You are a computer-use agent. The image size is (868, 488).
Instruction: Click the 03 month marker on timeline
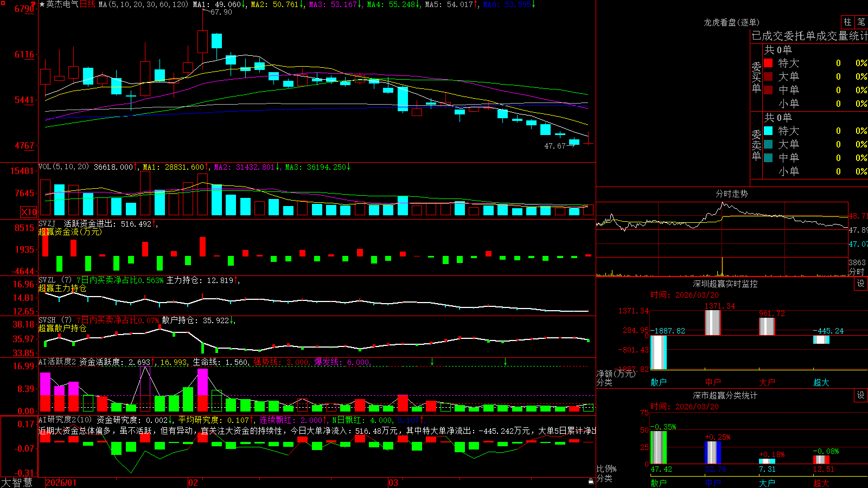[x=393, y=483]
